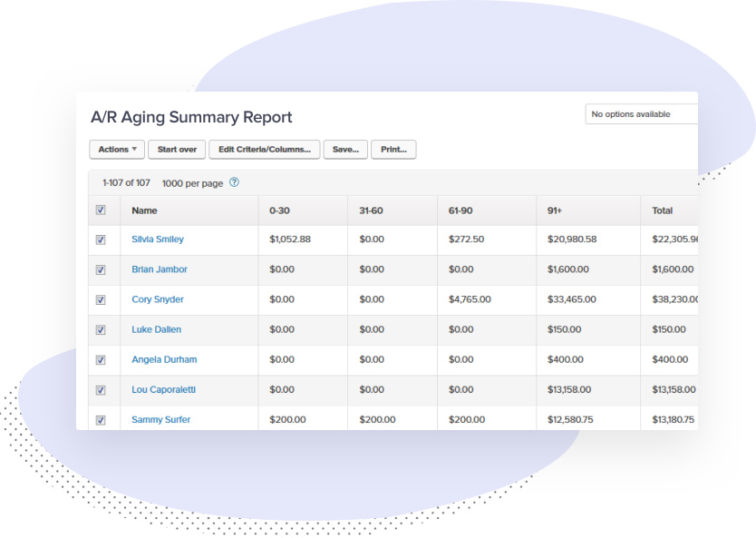Uncheck the Cory Snyder row checkbox
The width and height of the screenshot is (756, 538).
(x=101, y=299)
